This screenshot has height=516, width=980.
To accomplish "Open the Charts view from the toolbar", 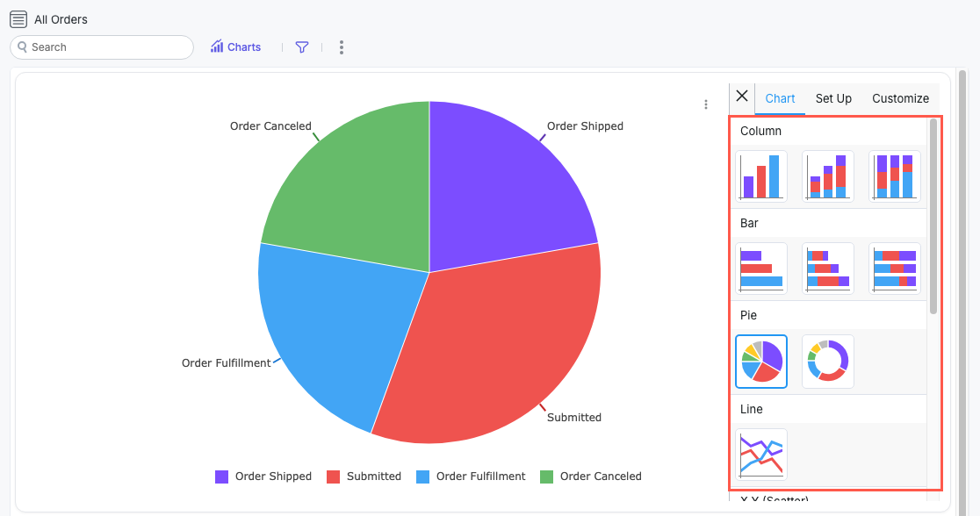I will (235, 47).
